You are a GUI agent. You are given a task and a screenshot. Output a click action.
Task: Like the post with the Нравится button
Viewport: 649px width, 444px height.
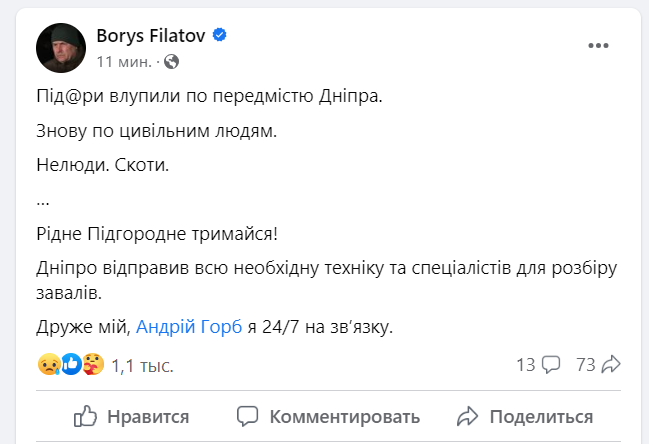pyautogui.click(x=132, y=416)
